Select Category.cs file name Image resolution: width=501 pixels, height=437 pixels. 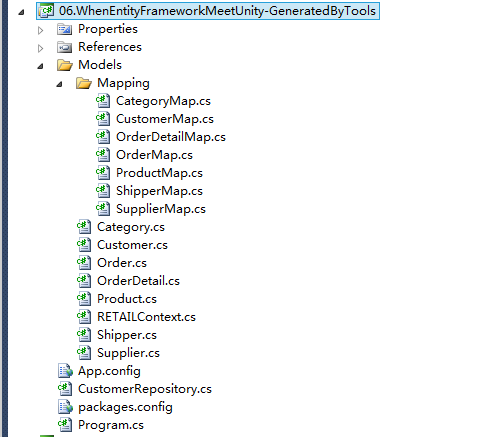(131, 227)
